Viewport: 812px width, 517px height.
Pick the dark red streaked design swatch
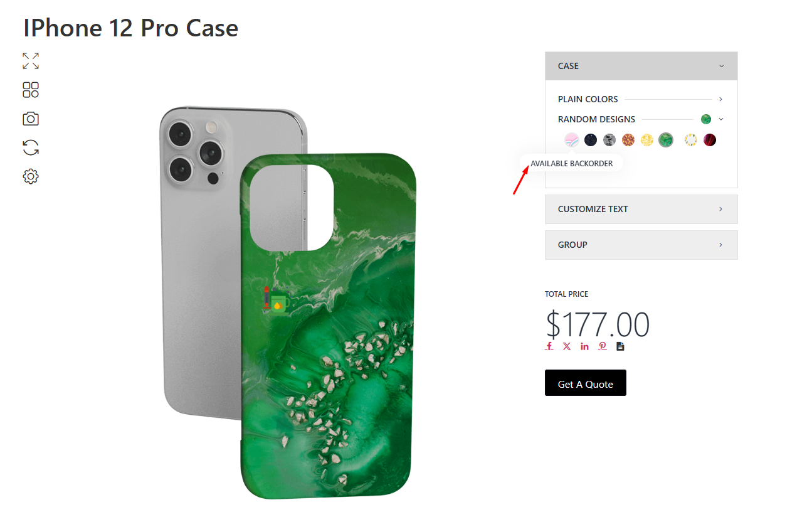(710, 140)
